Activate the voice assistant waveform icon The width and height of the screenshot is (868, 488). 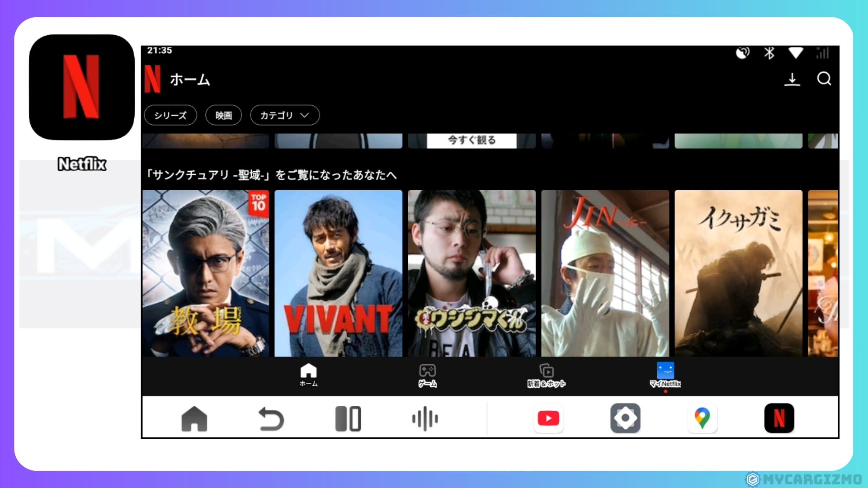425,418
